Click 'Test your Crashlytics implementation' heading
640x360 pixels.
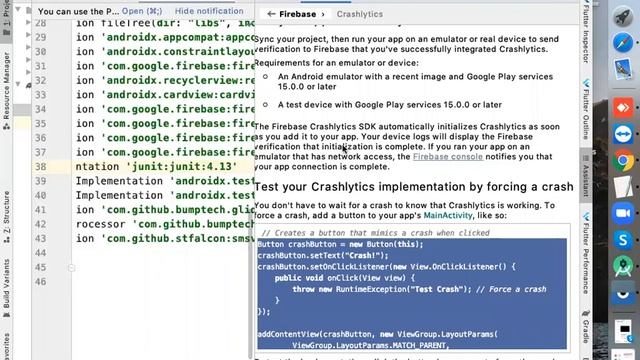413,187
